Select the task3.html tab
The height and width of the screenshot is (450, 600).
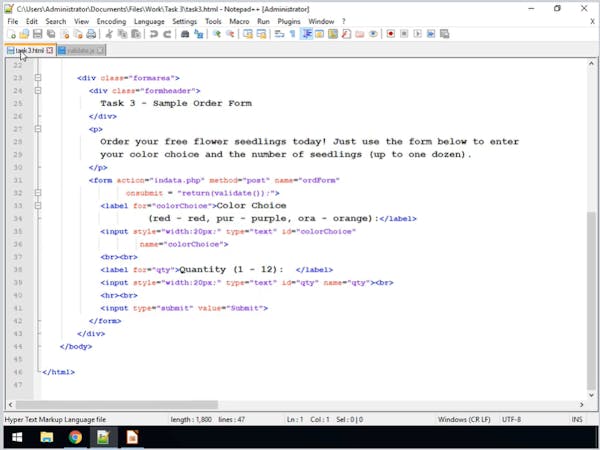pyautogui.click(x=30, y=51)
